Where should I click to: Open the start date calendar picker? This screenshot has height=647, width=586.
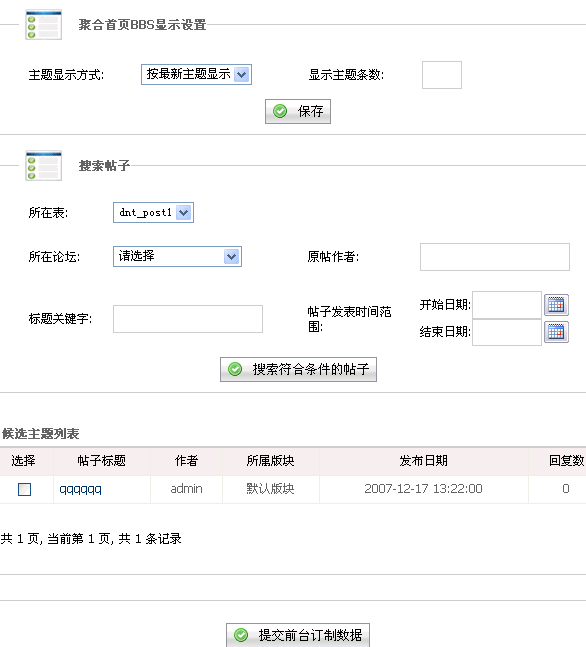[556, 305]
